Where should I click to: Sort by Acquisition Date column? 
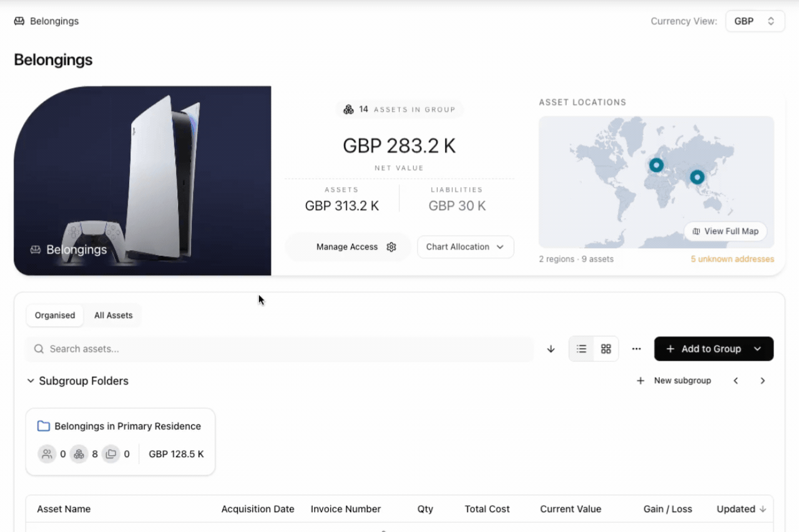click(258, 509)
